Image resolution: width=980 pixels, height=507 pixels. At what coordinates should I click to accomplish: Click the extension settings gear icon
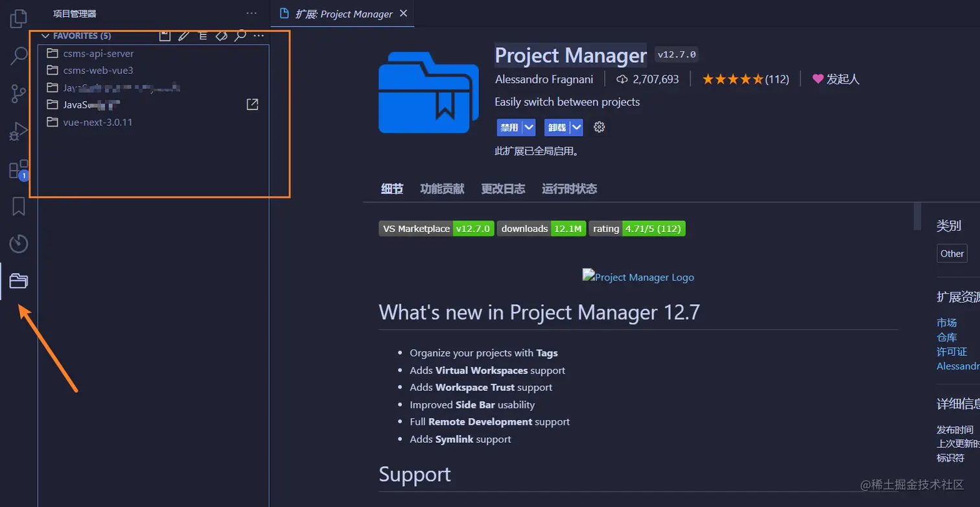pos(600,127)
